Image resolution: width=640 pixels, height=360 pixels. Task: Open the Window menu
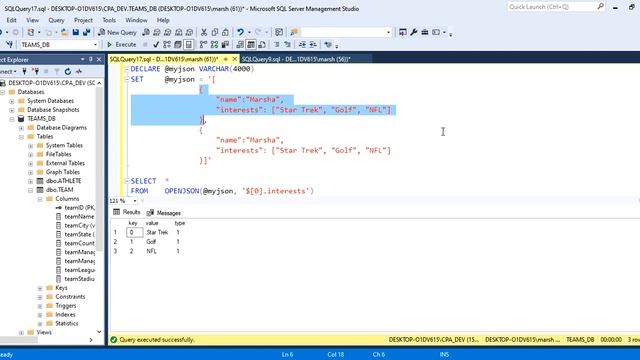(136, 20)
